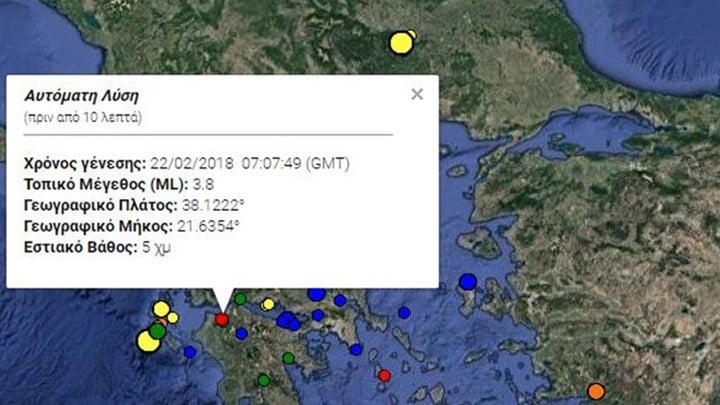This screenshot has height=405, width=720.
Task: Select the red marker in the southern Aegean islands
Action: tap(384, 376)
